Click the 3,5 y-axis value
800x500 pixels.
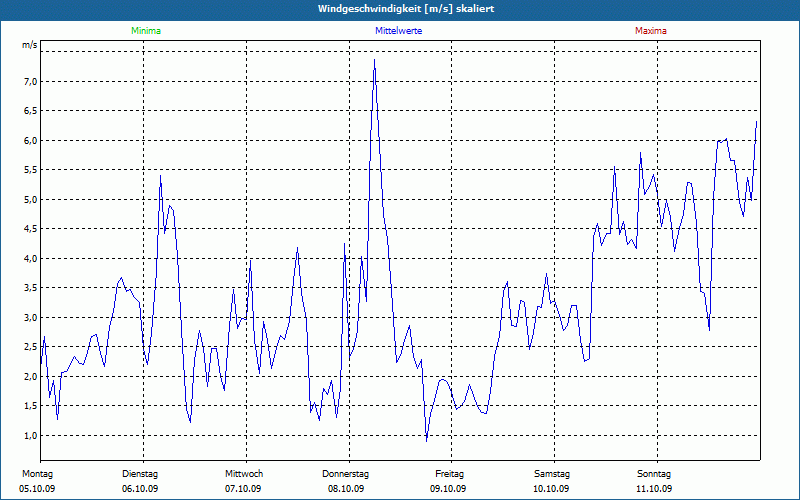point(30,288)
